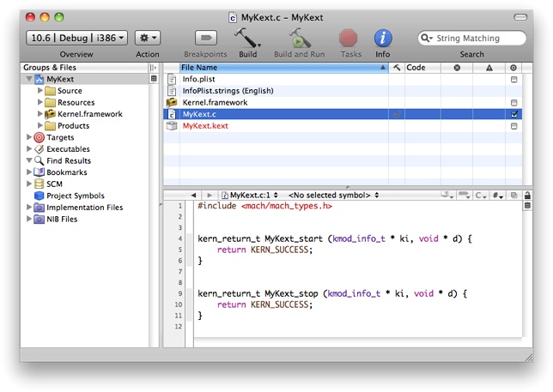
Task: Open the Action gear dropdown menu
Action: pos(148,38)
